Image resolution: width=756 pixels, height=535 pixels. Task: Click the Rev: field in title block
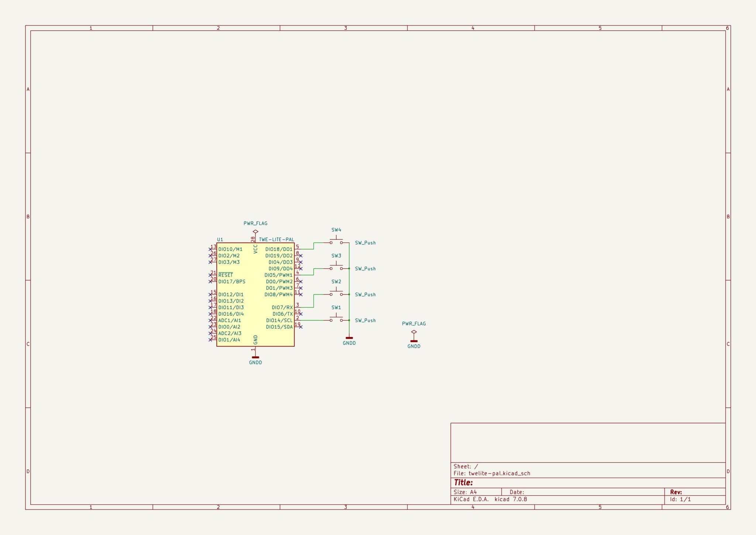point(676,491)
